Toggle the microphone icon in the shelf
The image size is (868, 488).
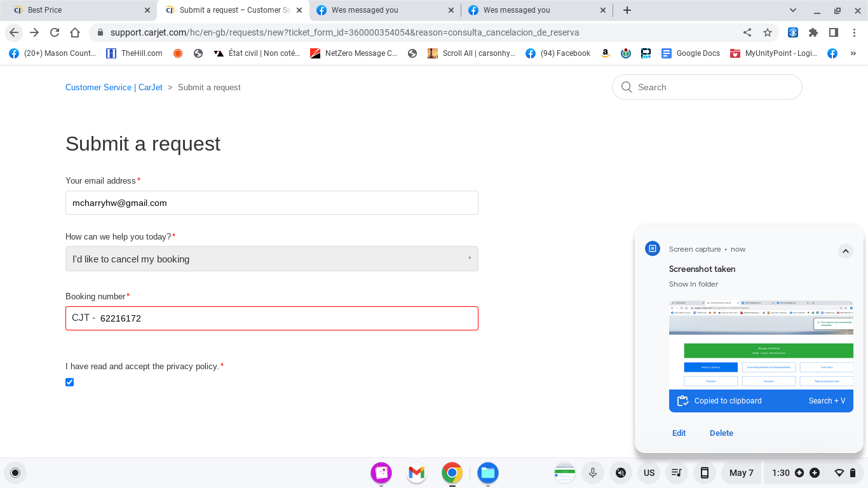coord(592,473)
